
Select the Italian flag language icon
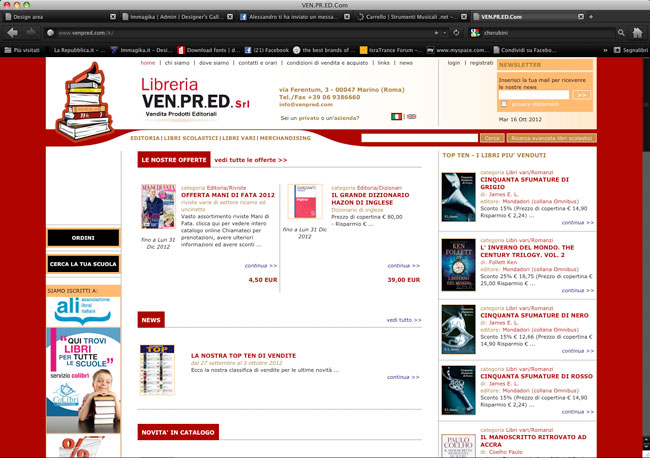pos(396,116)
